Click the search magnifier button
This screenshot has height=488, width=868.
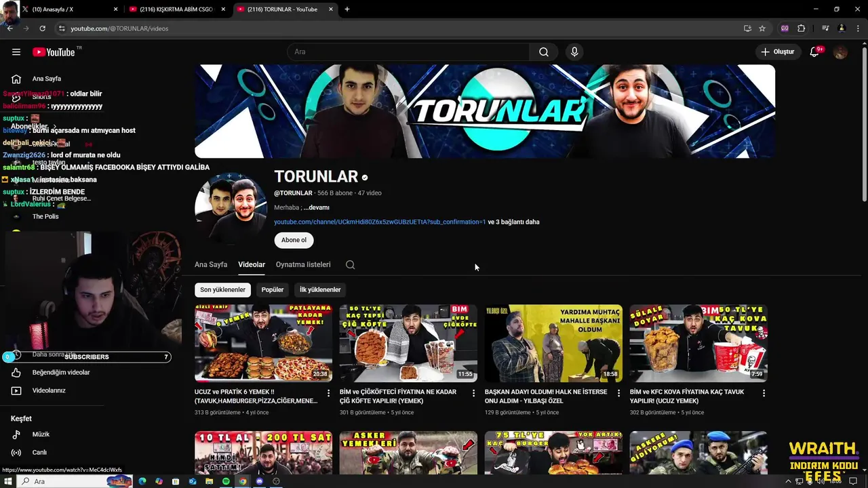(x=544, y=52)
